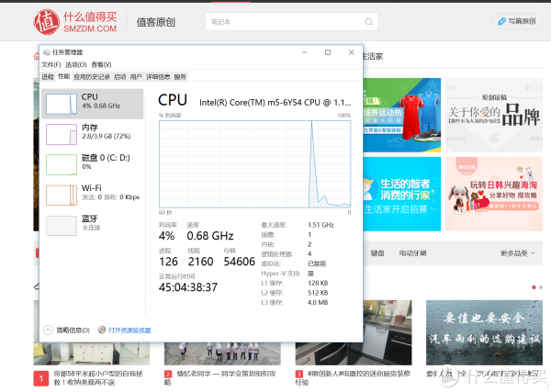Expand the 更多品类 dropdown
Viewport: 551px width, 392px height.
517,252
